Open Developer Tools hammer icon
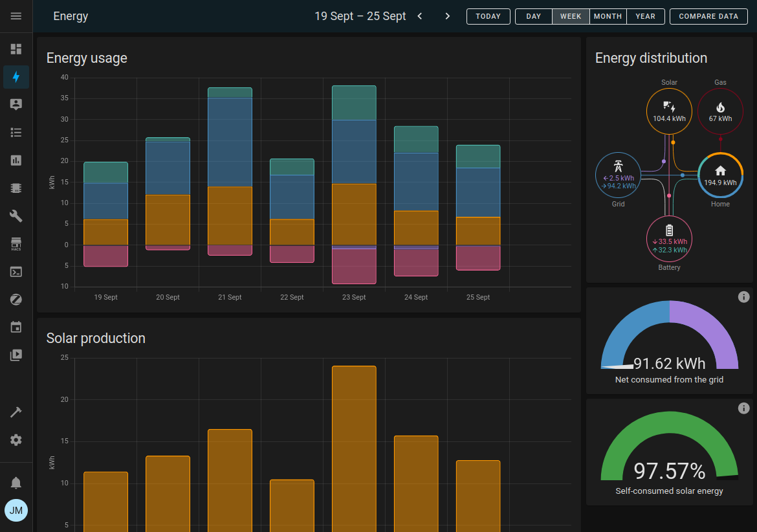The width and height of the screenshot is (757, 532). tap(16, 412)
